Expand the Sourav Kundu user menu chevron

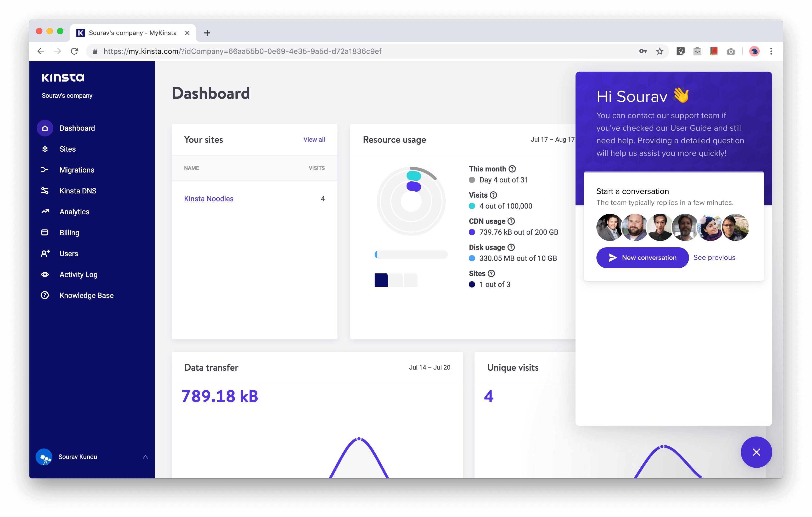point(145,457)
